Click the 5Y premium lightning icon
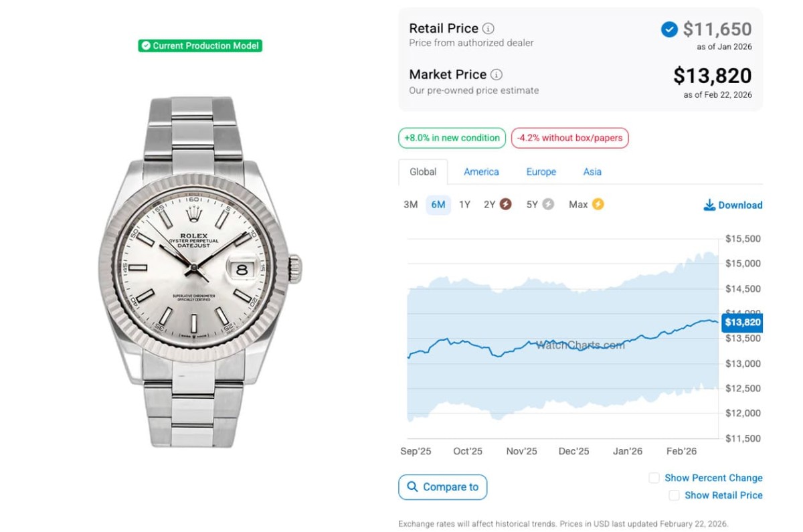 (548, 205)
